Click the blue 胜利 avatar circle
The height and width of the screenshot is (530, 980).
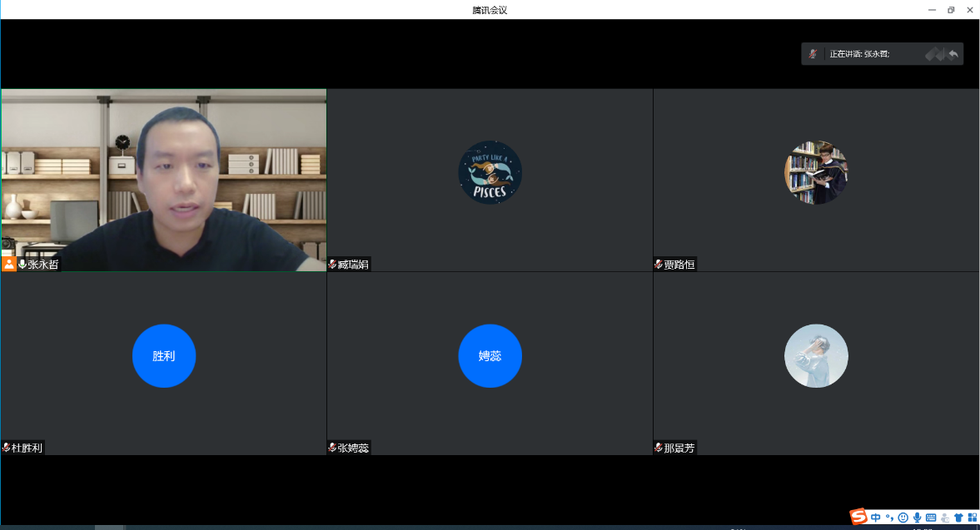pos(164,356)
